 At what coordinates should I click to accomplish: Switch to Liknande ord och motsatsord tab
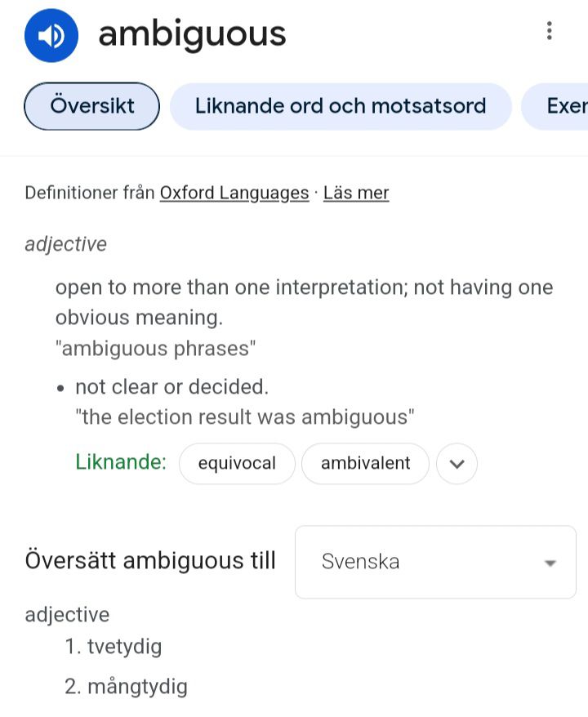pos(341,106)
